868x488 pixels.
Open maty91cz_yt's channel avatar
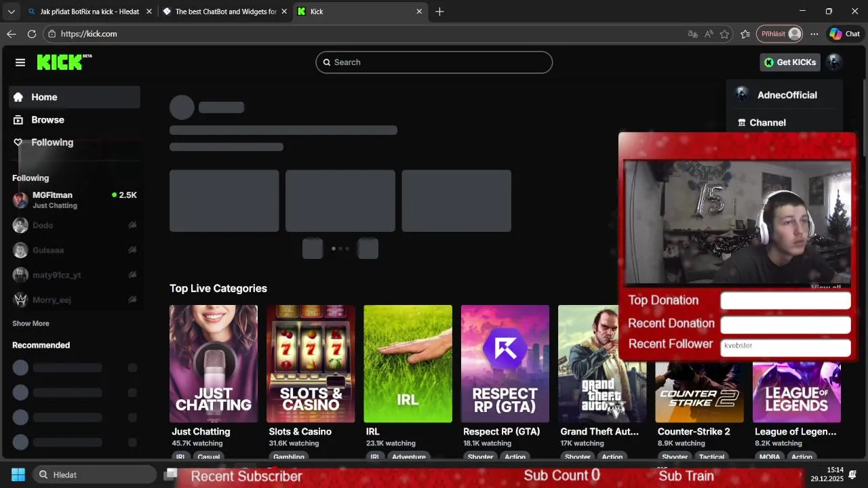(x=20, y=275)
